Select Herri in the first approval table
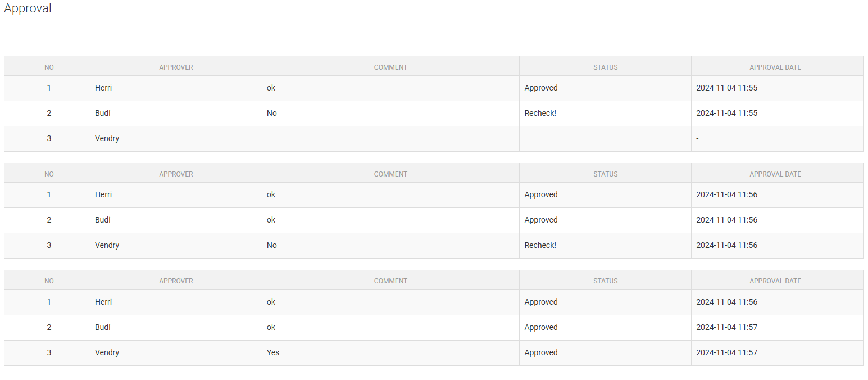 coord(103,88)
